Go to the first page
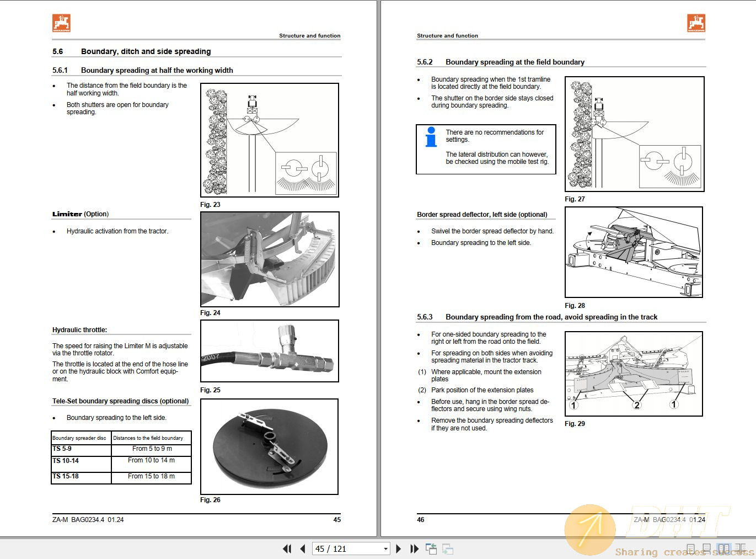This screenshot has width=756, height=559. (287, 549)
